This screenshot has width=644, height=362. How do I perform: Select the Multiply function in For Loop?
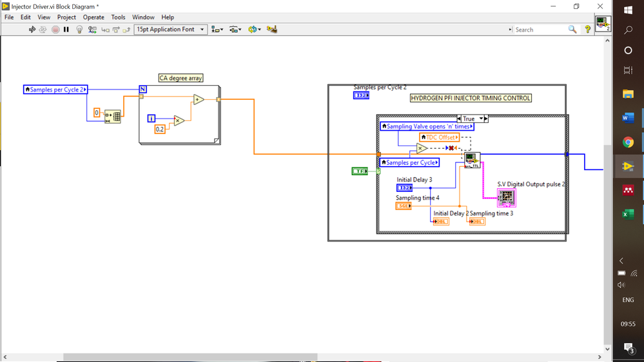(x=179, y=120)
